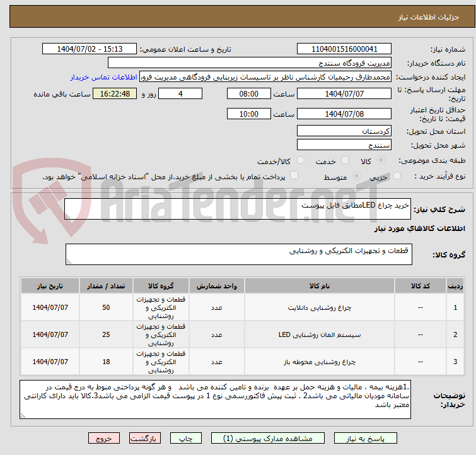Image resolution: width=476 pixels, height=455 pixels.
Task: Click the تاریخ نیاز column header
Action: (50, 286)
